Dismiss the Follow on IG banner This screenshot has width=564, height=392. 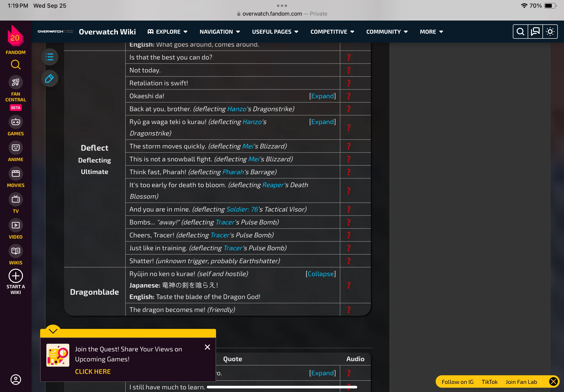[553, 382]
